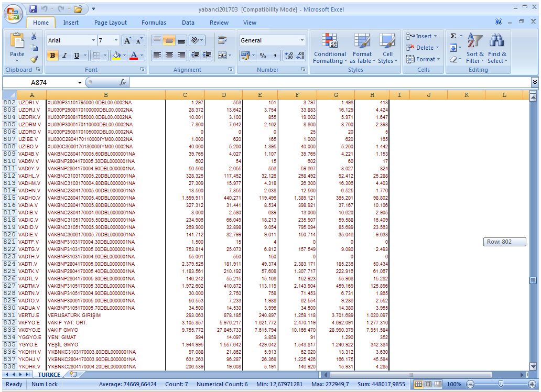The image size is (541, 392).
Task: Insert function using fx button
Action: point(123,82)
